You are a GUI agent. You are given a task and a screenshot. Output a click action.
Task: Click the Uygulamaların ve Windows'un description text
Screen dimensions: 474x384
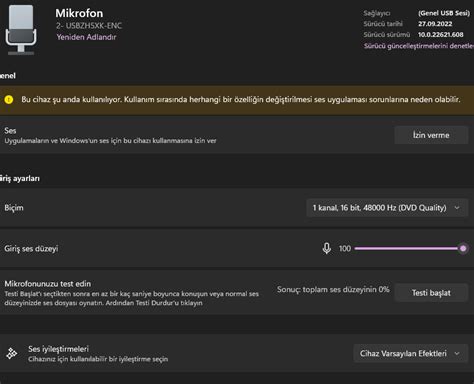tap(110, 141)
